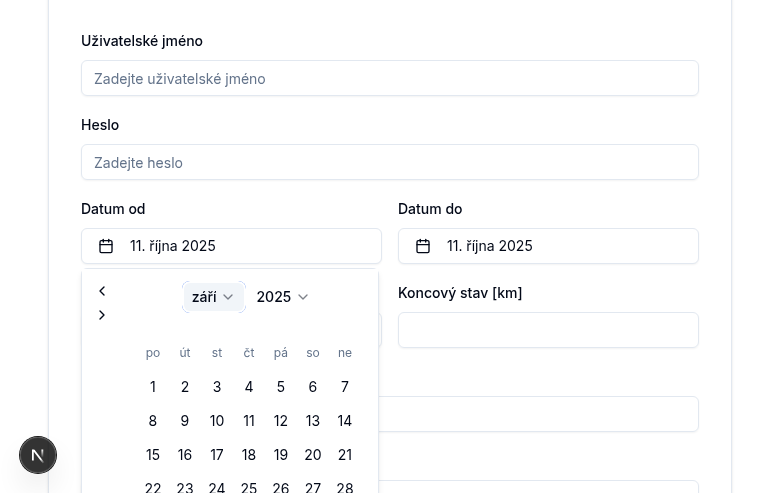Click calendar icon in Datum do field
The width and height of the screenshot is (780, 493).
pyautogui.click(x=423, y=246)
